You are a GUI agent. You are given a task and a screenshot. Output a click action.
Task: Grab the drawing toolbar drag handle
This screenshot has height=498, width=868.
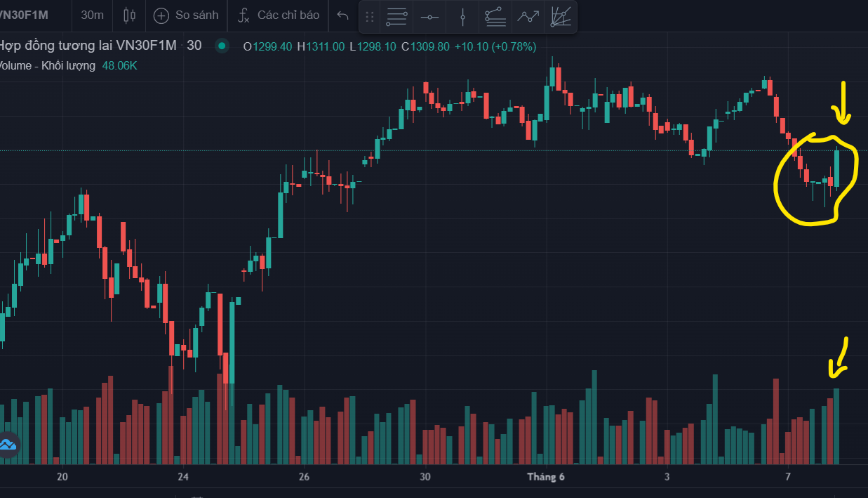pos(370,17)
